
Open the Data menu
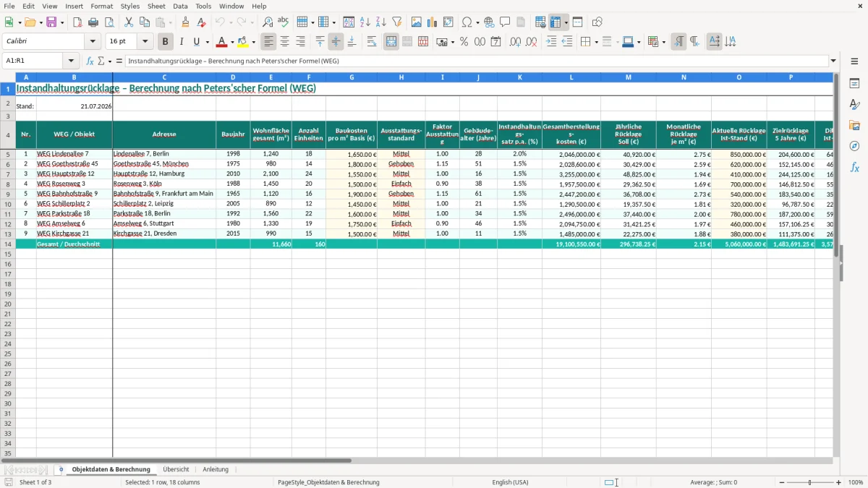180,6
